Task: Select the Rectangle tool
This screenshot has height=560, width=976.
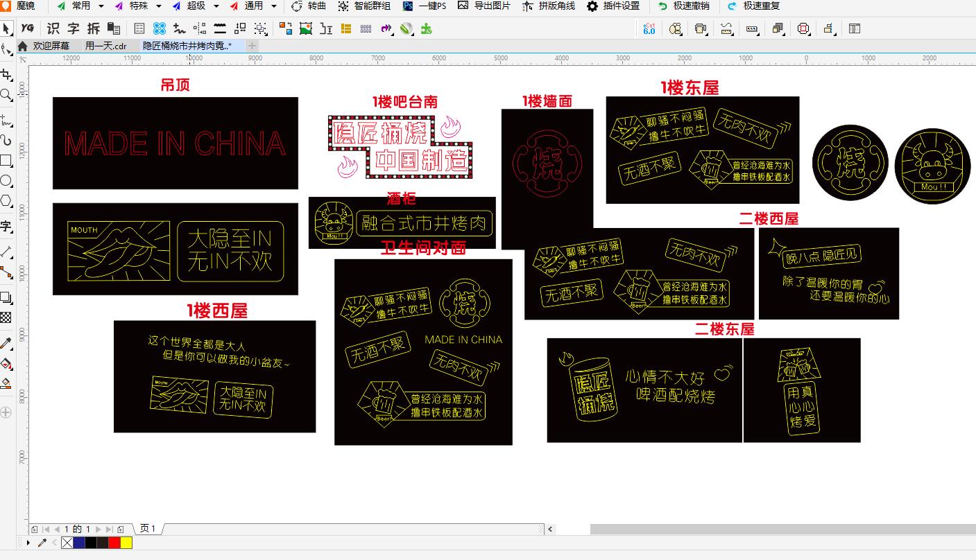Action: point(6,161)
